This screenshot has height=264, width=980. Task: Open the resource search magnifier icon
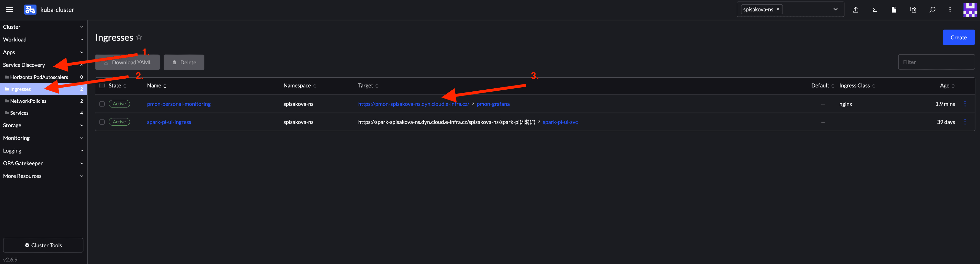point(932,9)
